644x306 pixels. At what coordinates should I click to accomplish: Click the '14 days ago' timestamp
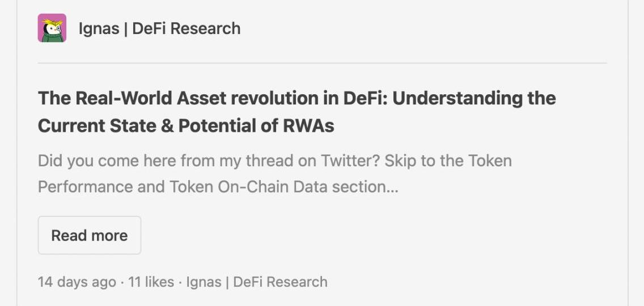[77, 282]
